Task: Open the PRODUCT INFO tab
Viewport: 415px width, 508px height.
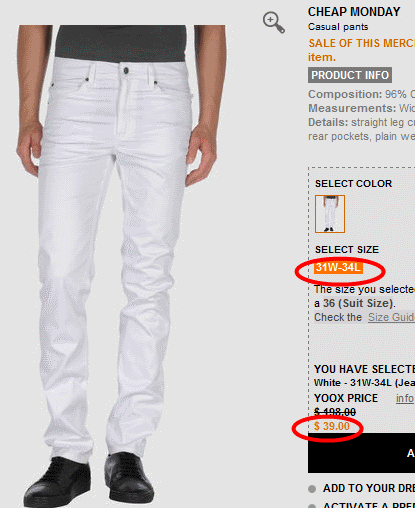Action: (x=350, y=75)
